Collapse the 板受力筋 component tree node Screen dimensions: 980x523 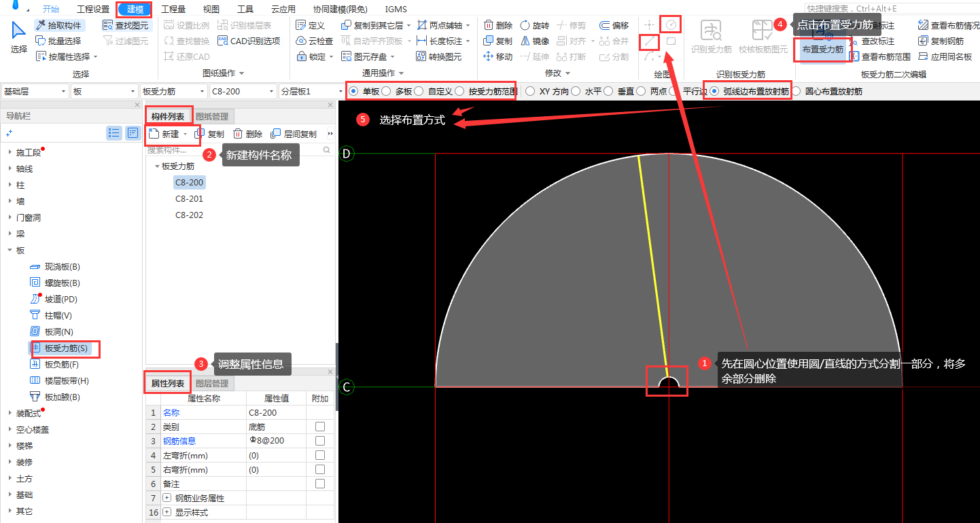point(157,166)
